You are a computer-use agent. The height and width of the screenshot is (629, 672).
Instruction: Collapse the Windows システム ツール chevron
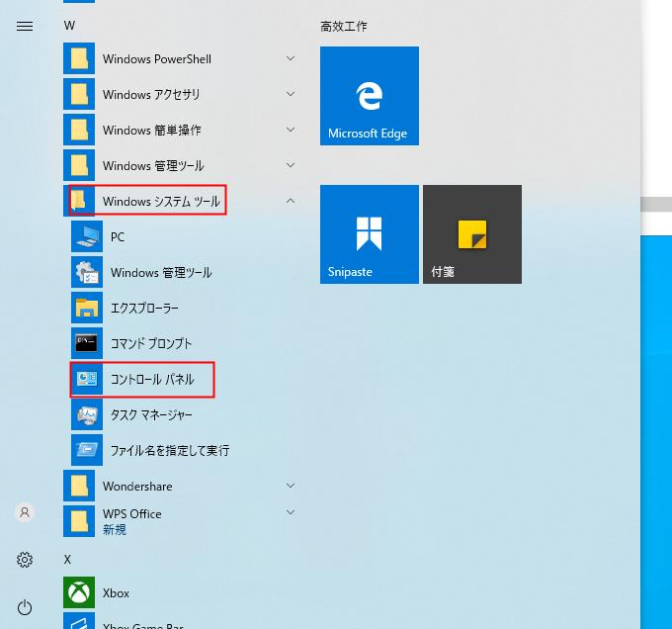291,201
